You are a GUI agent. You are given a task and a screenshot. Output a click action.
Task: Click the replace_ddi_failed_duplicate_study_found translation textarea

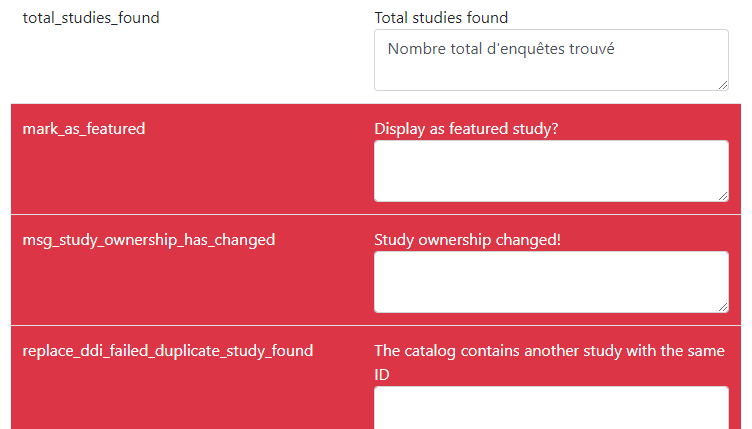click(551, 408)
